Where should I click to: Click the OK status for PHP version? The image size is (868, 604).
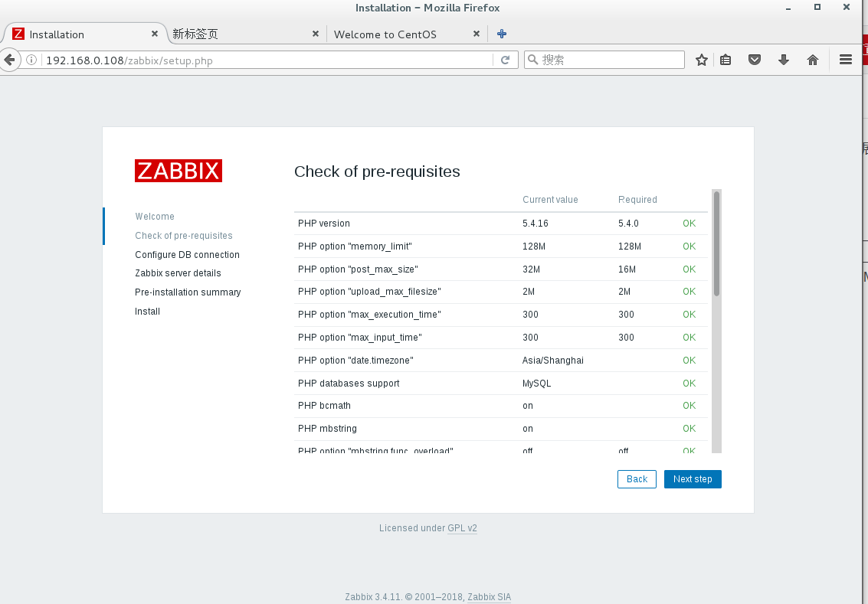point(689,224)
